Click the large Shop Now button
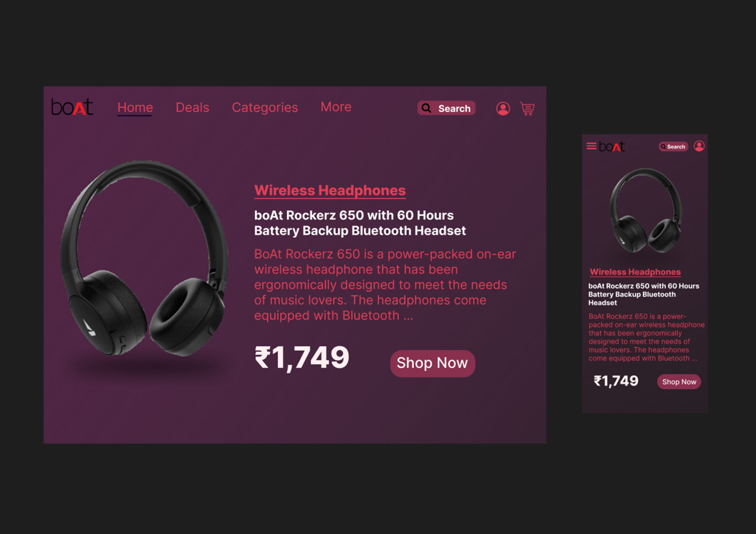The image size is (756, 534). (432, 363)
